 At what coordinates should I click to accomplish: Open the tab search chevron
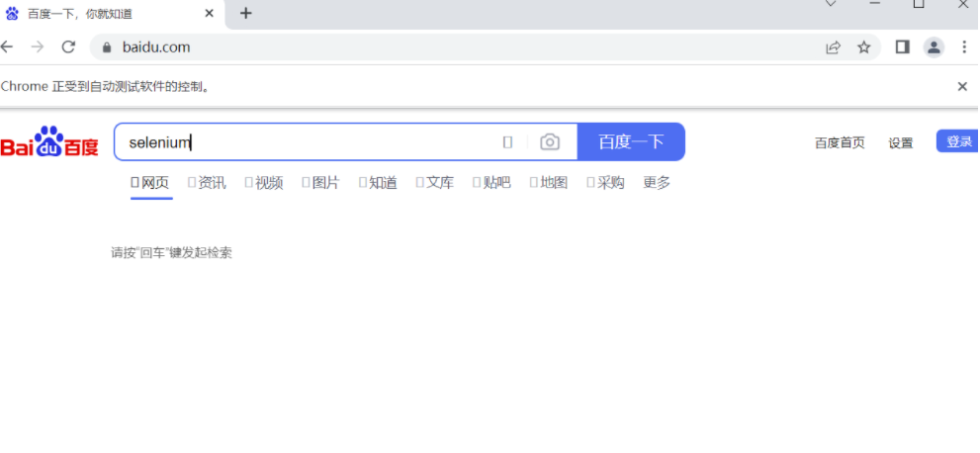pos(831,4)
